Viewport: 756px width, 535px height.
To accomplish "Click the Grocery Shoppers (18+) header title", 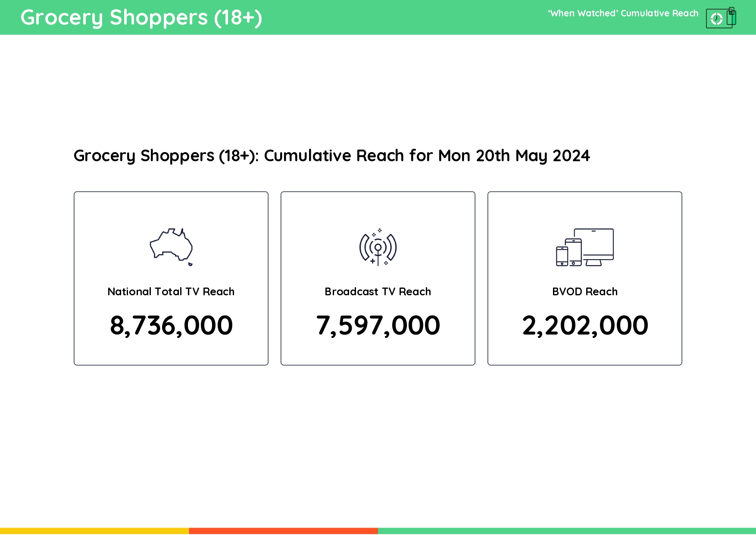I will coord(141,18).
